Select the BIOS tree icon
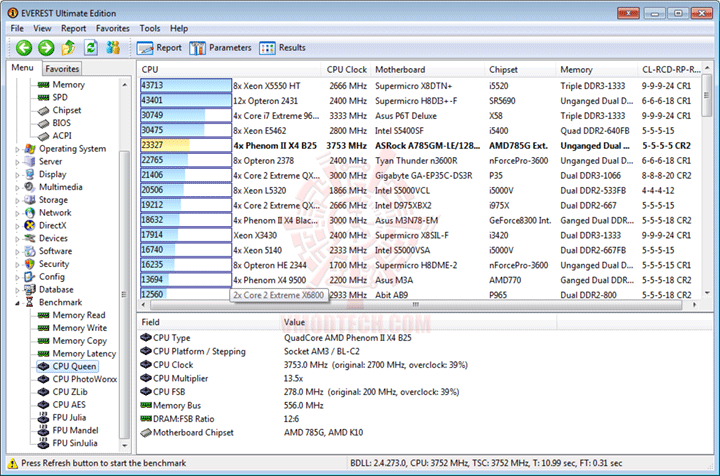This screenshot has height=476, width=720. [43, 123]
